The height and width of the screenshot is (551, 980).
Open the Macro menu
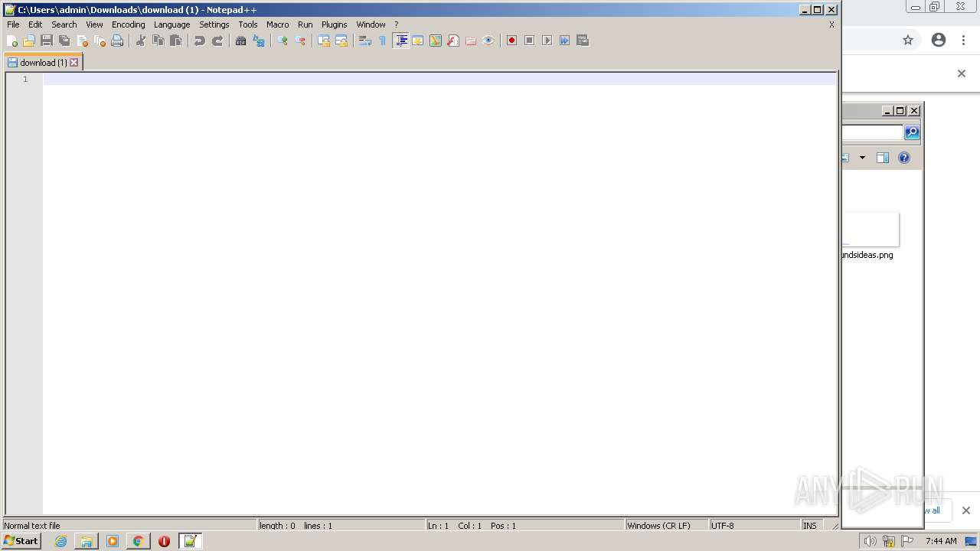pyautogui.click(x=278, y=24)
